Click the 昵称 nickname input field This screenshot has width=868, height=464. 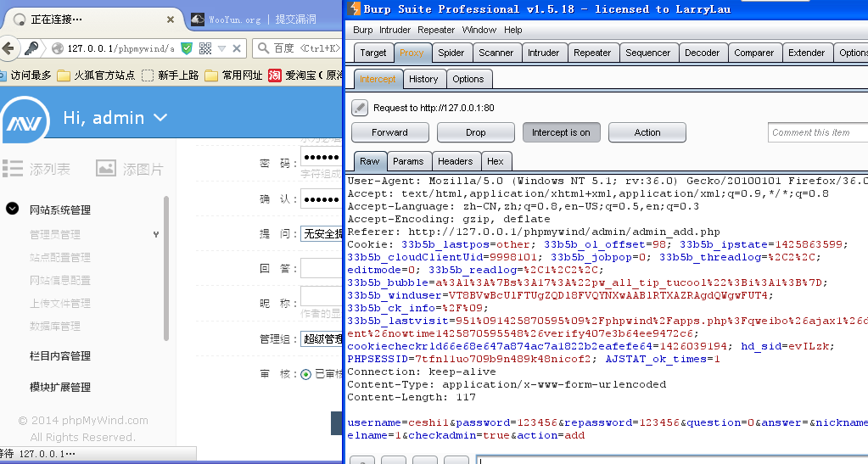[x=321, y=296]
